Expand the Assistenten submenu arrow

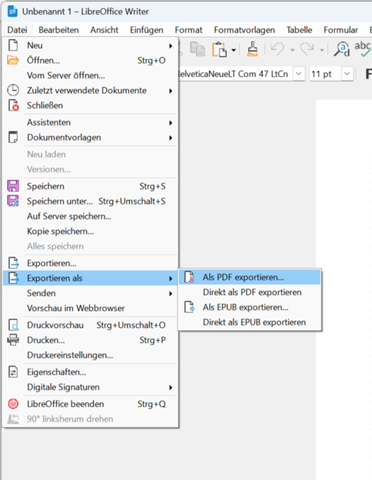pyautogui.click(x=170, y=123)
